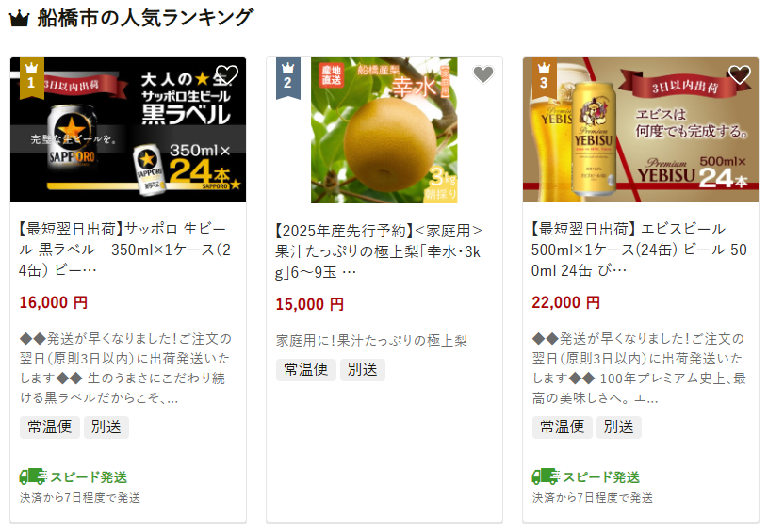
Task: Open the 2025年産先行予約 幸水 pear title link
Action: pyautogui.click(x=379, y=251)
